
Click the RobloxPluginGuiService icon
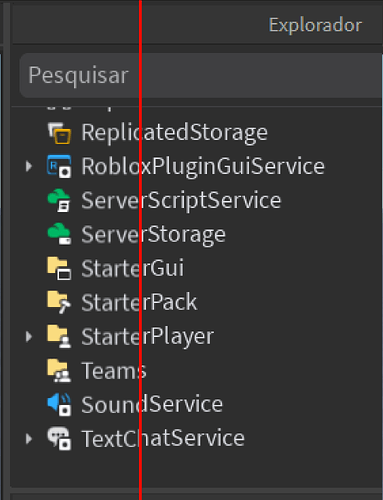(59, 166)
